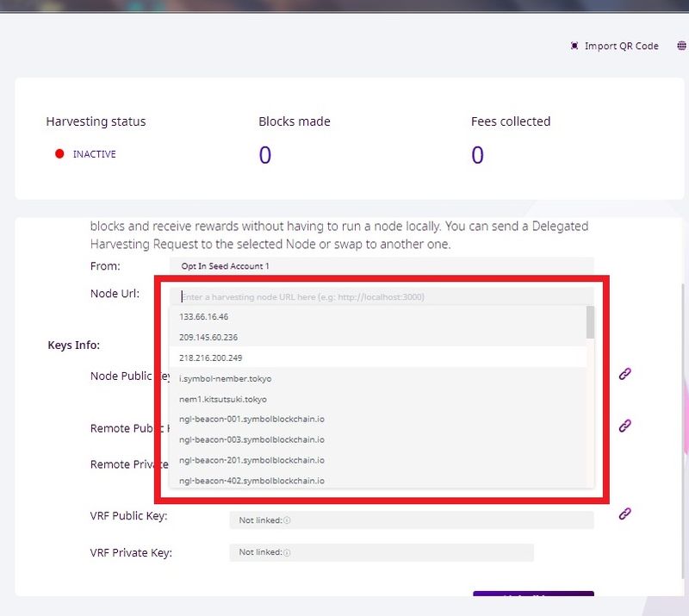
Task: Click info icon in VRF Private Key field
Action: [287, 552]
